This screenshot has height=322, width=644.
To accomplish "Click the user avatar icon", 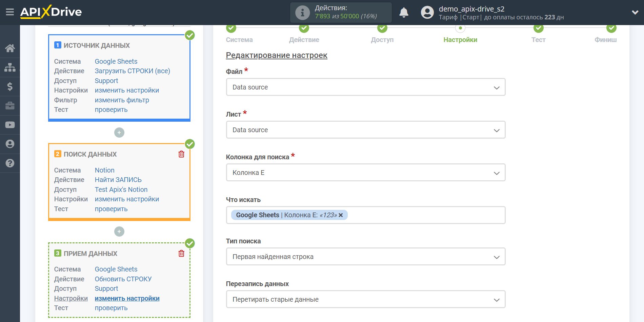I will 427,13.
